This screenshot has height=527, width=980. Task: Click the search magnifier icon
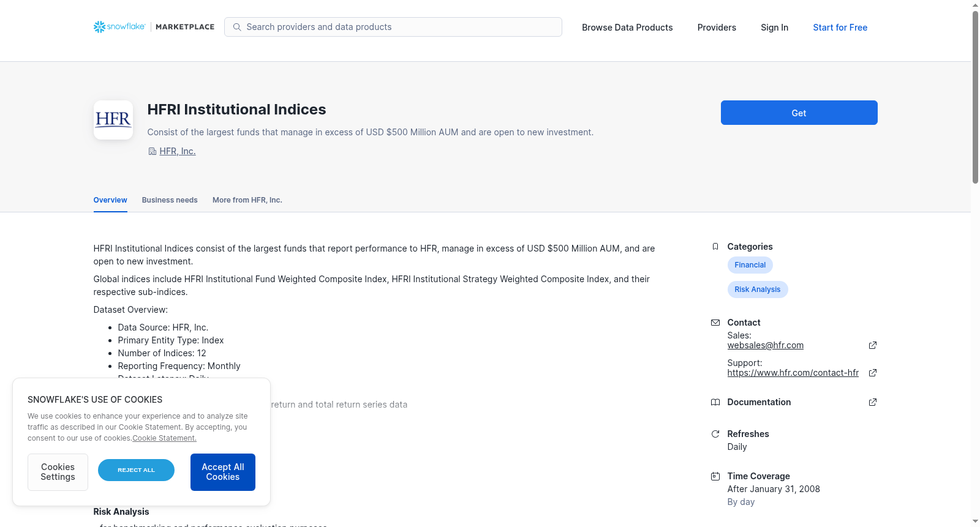[237, 27]
